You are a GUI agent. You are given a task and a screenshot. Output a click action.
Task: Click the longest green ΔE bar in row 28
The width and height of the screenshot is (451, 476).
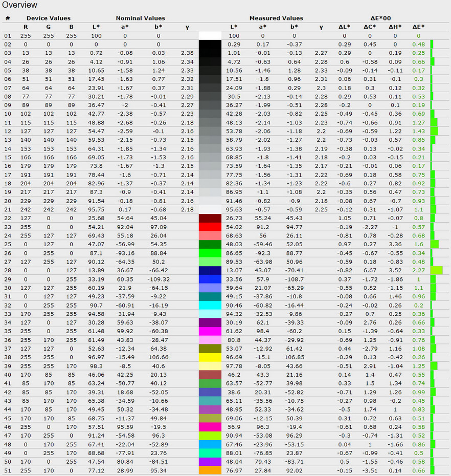[436, 270]
